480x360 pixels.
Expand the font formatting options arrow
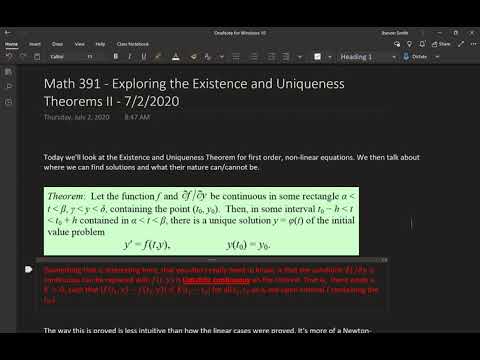(x=221, y=57)
